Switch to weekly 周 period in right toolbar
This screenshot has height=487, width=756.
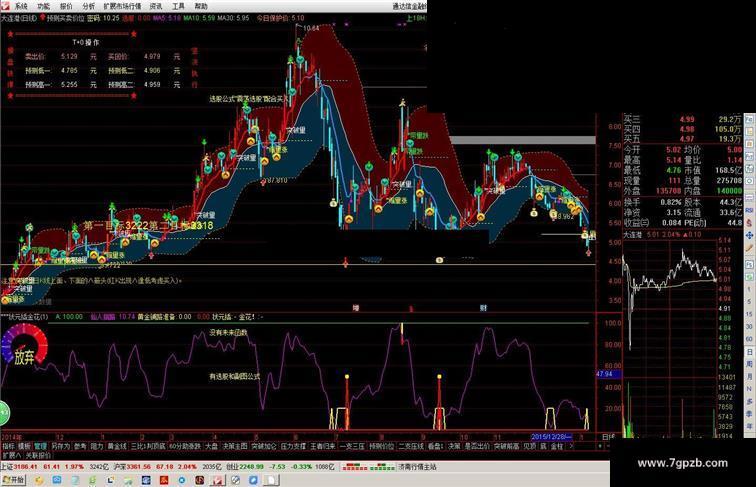750,364
